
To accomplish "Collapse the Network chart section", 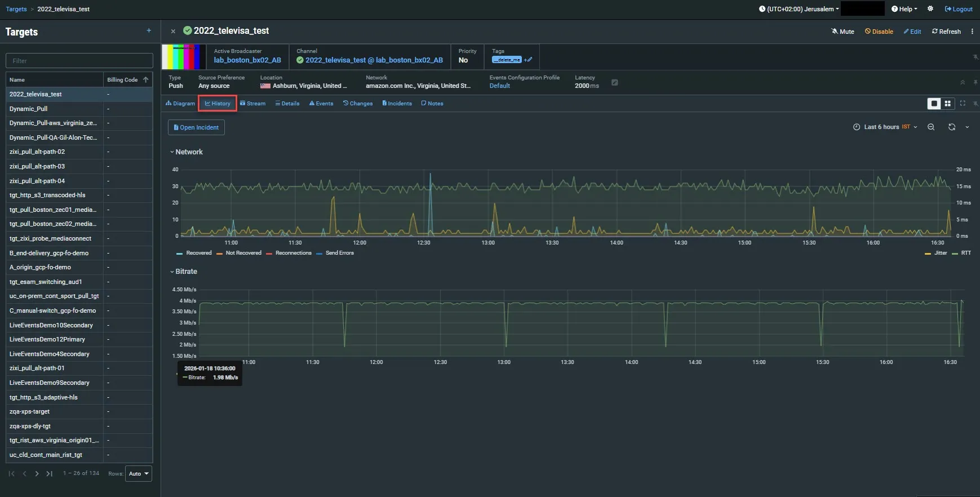I will click(x=187, y=152).
